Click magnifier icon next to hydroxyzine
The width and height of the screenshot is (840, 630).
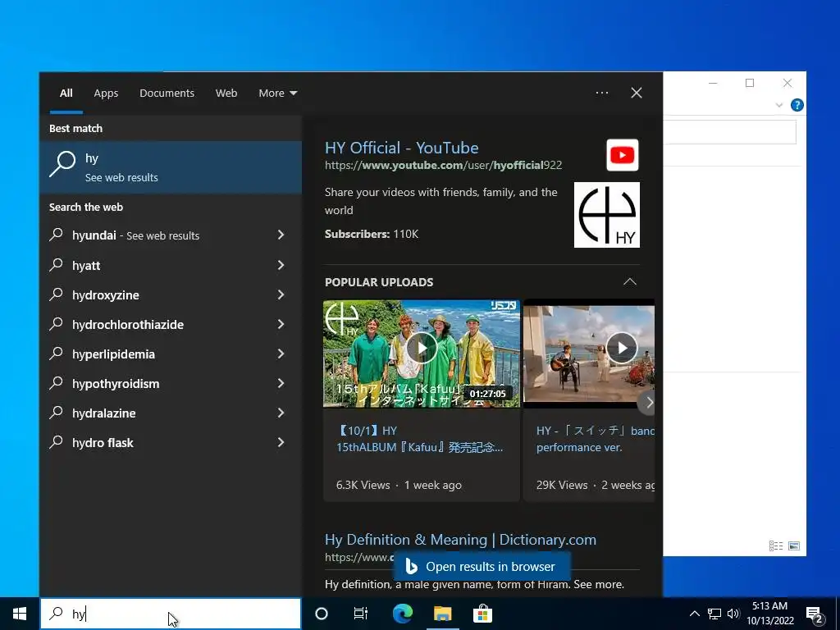tap(56, 294)
